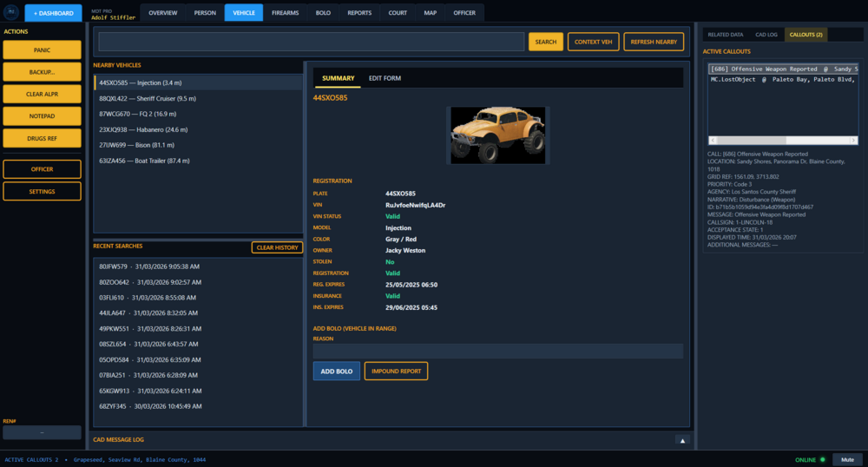Image resolution: width=868 pixels, height=467 pixels.
Task: Click the VIN value RuJvfoeNwifqLA4Dr
Action: pos(415,205)
